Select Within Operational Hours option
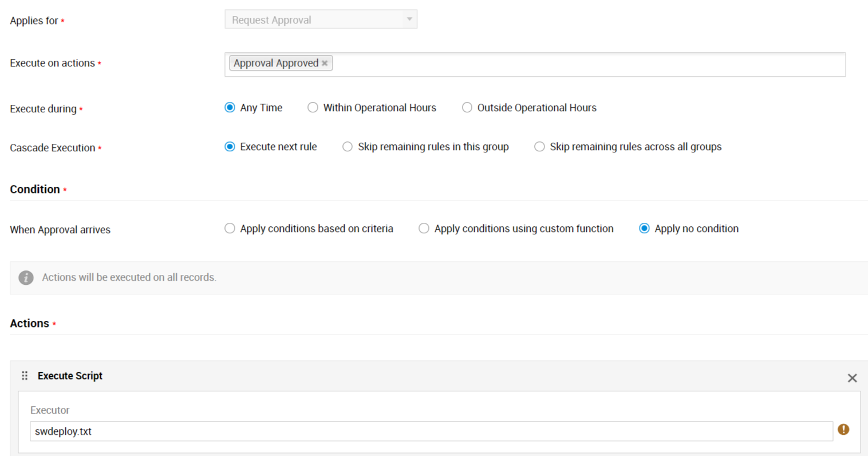Image resolution: width=868 pixels, height=456 pixels. coord(313,108)
